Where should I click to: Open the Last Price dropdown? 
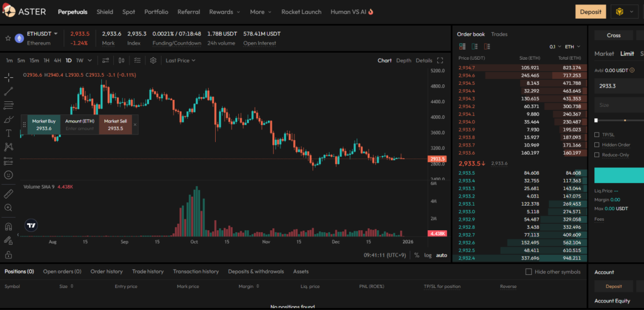[x=180, y=60]
